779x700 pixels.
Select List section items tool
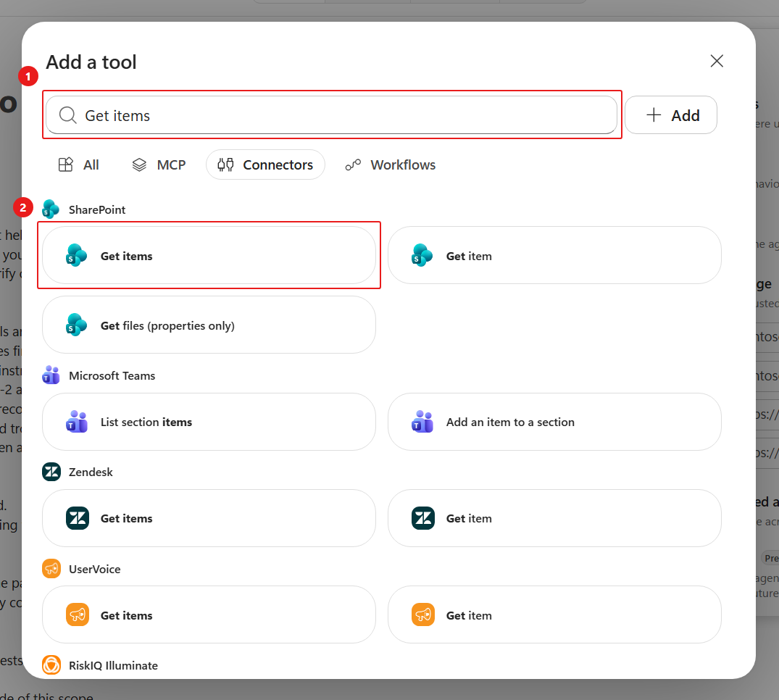[209, 422]
